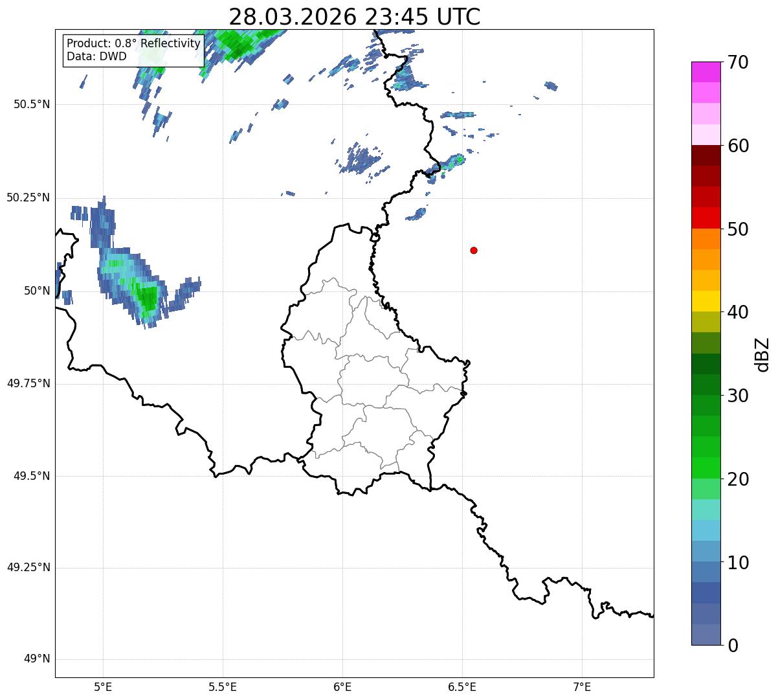Screen dimensions: 778x700
Task: Click the 7°E longitude label
Action: [x=582, y=686]
